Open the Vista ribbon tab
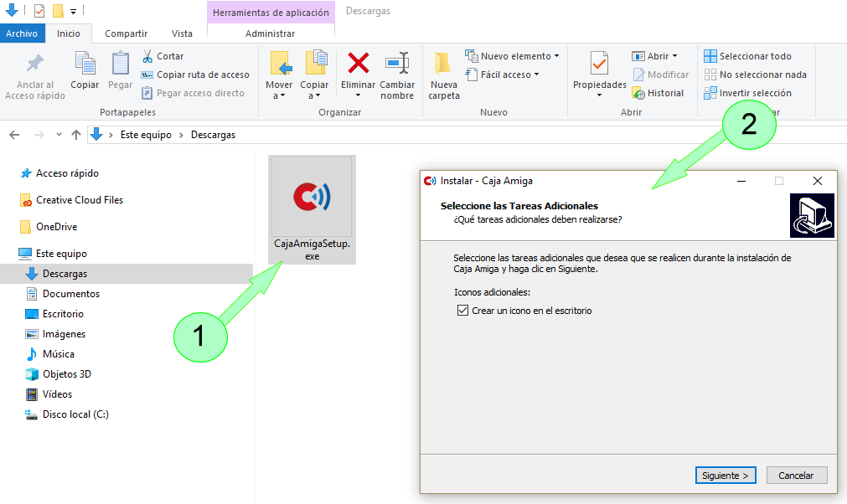 (x=182, y=33)
